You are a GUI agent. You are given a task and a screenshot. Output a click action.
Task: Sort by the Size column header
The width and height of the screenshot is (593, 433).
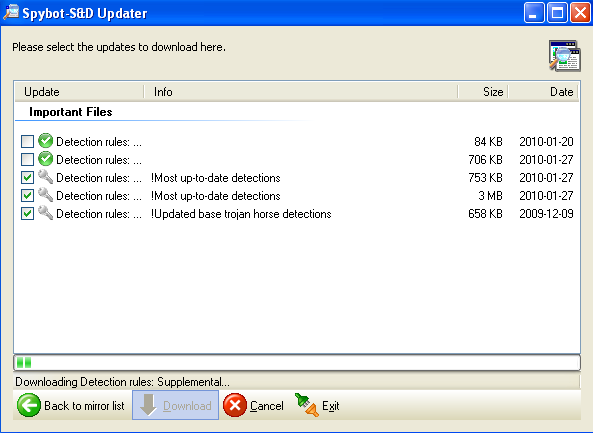click(x=483, y=92)
